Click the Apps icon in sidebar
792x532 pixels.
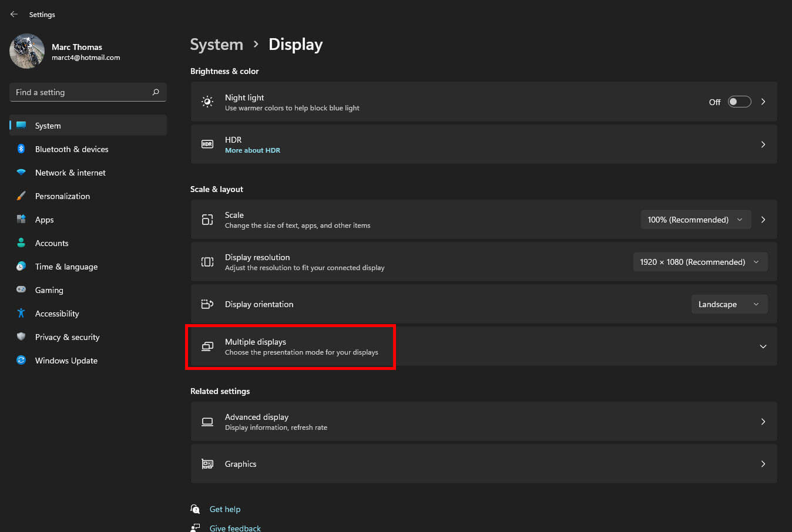point(21,220)
